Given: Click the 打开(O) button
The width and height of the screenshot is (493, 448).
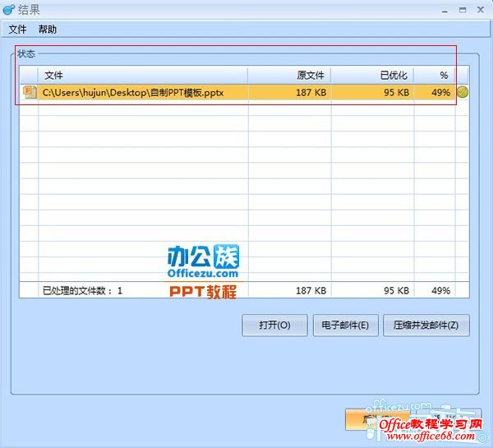Looking at the screenshot, I should (x=274, y=325).
